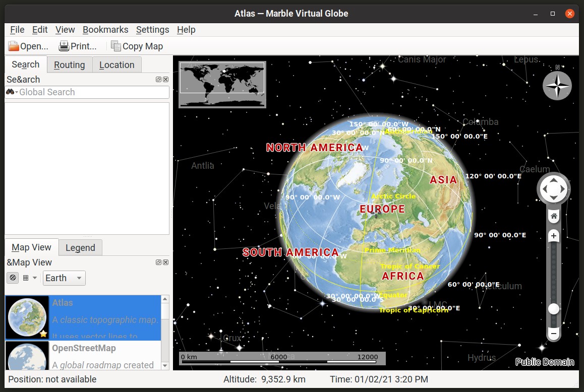Float the Search panel using its undock icon
The height and width of the screenshot is (392, 584).
click(158, 80)
